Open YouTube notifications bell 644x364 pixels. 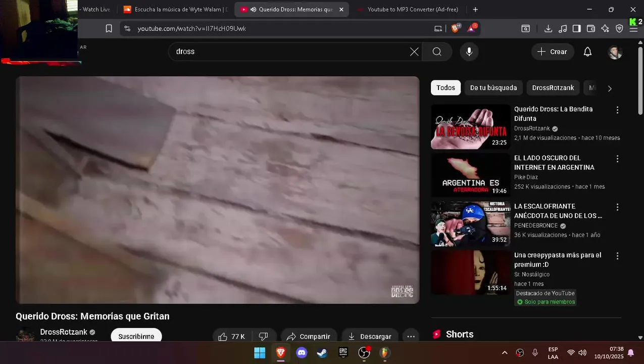click(587, 52)
